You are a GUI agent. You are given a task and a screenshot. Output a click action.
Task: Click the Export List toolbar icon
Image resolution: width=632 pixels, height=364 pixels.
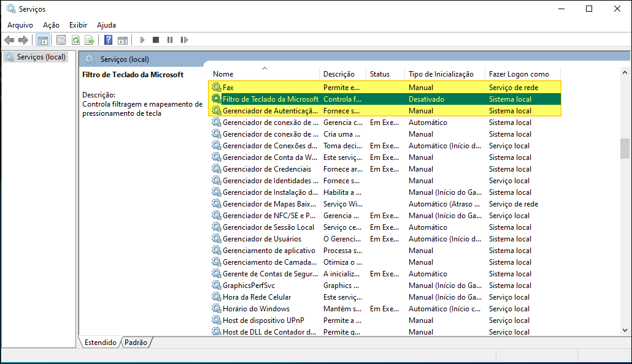pyautogui.click(x=90, y=40)
